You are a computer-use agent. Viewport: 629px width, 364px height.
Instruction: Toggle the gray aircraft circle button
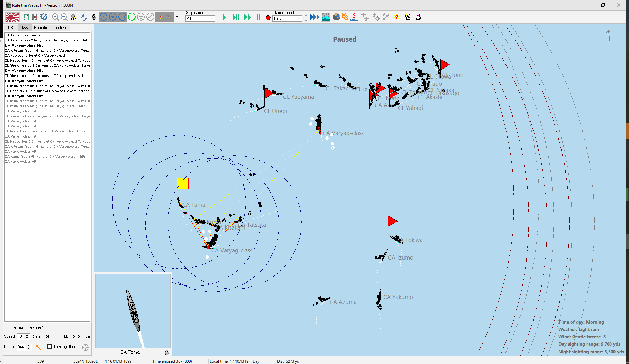(x=141, y=17)
